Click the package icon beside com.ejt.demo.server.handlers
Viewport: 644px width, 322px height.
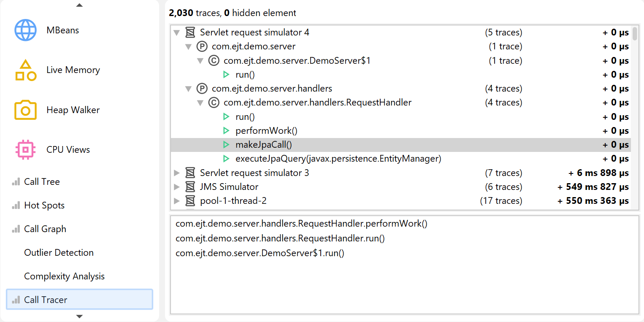pyautogui.click(x=202, y=89)
